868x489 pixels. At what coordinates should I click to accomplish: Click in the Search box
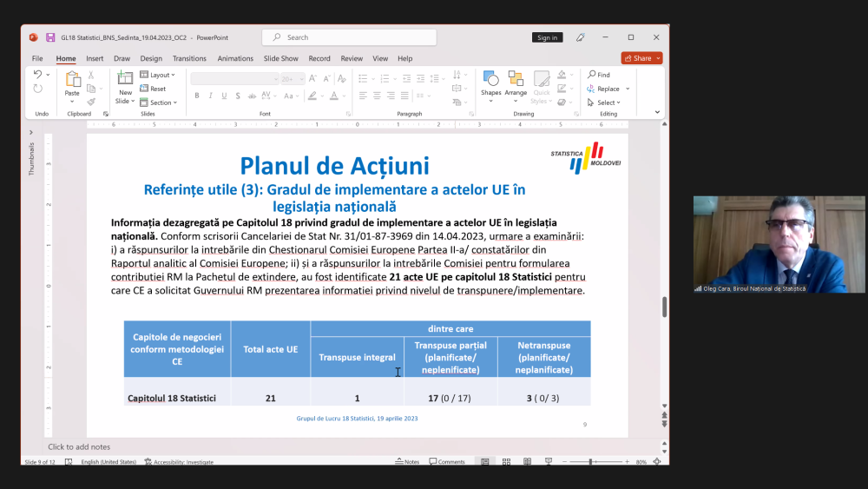pos(349,37)
